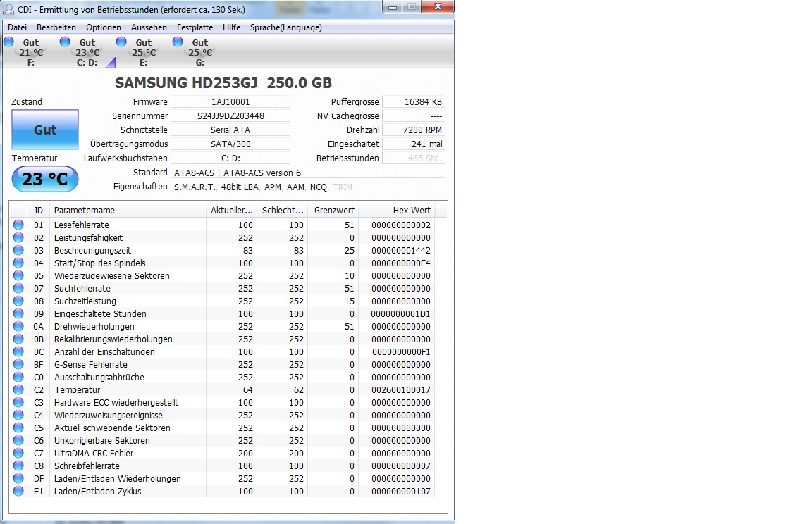The image size is (812, 524).
Task: Click status icon of Aktuell schwebende Sektoren row
Action: [x=18, y=428]
